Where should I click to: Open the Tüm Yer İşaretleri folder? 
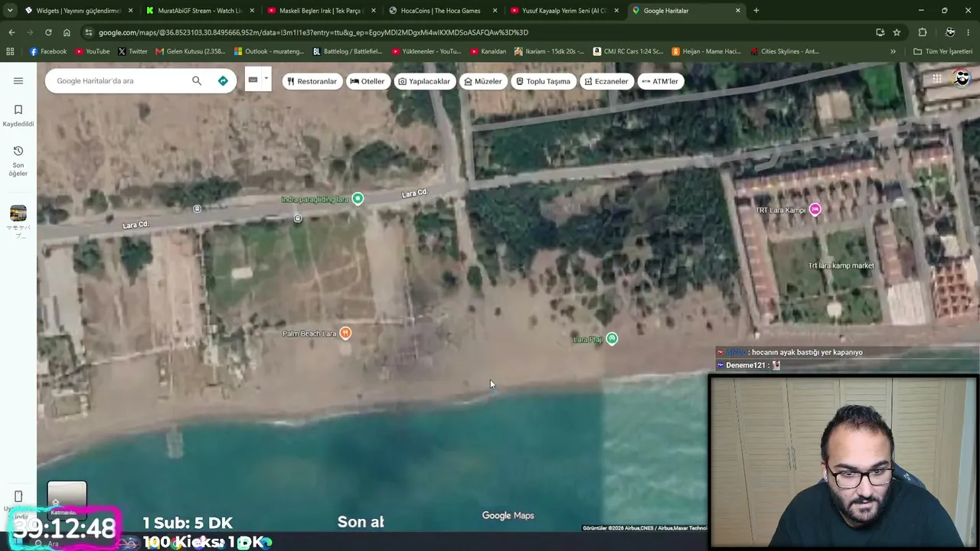944,51
